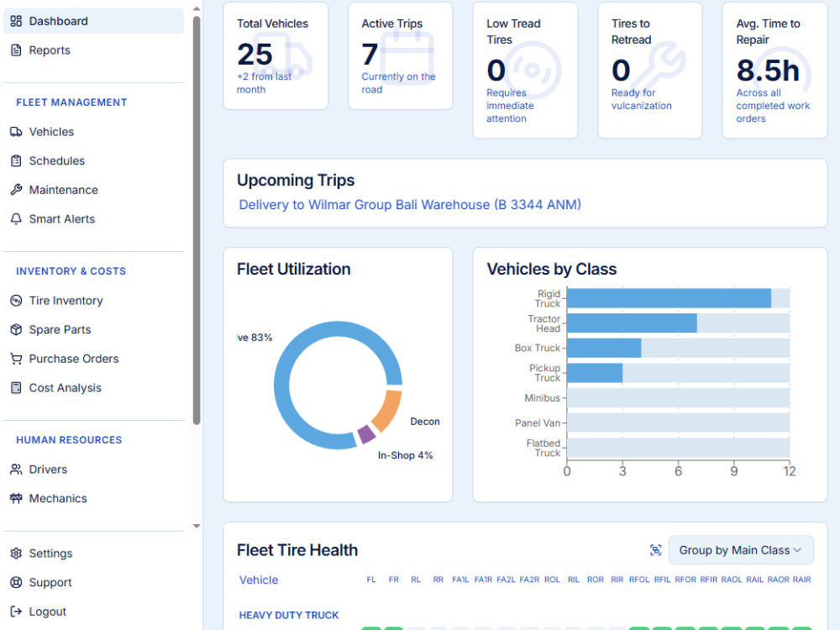Open the Mechanics page

(x=93, y=498)
